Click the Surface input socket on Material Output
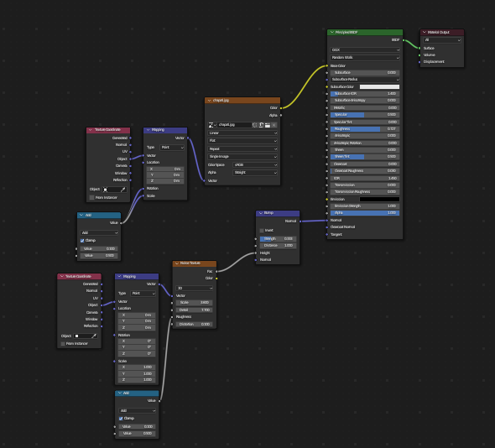The image size is (495, 448). [x=419, y=49]
